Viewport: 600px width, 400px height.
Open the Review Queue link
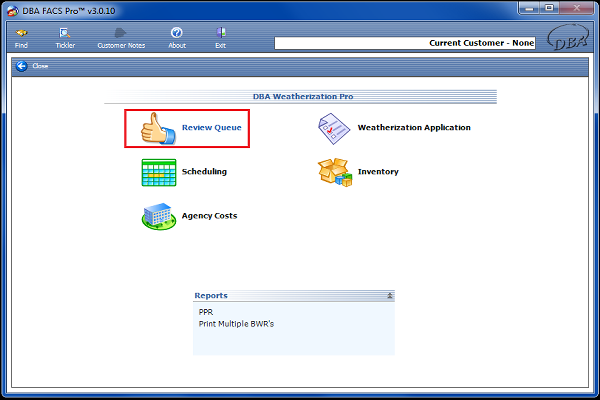coord(212,127)
